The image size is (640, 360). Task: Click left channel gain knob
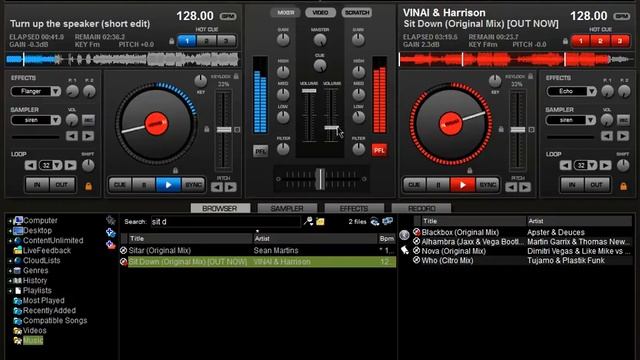click(283, 40)
